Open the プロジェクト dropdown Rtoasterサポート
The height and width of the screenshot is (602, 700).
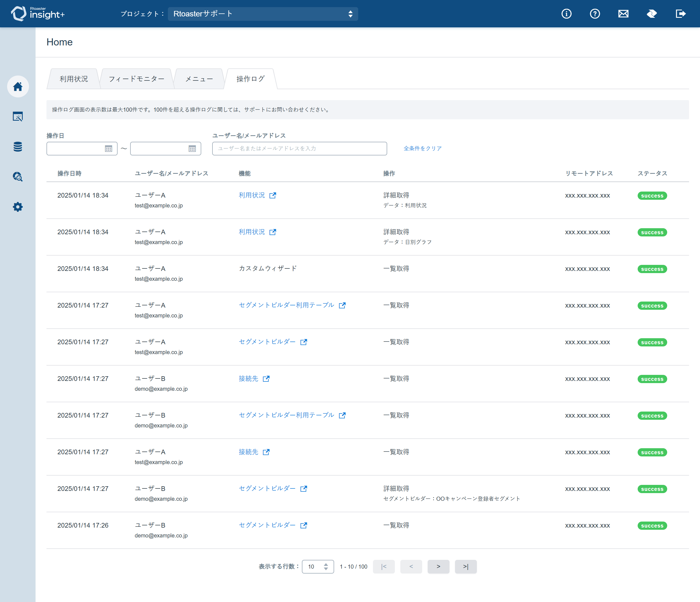click(263, 14)
